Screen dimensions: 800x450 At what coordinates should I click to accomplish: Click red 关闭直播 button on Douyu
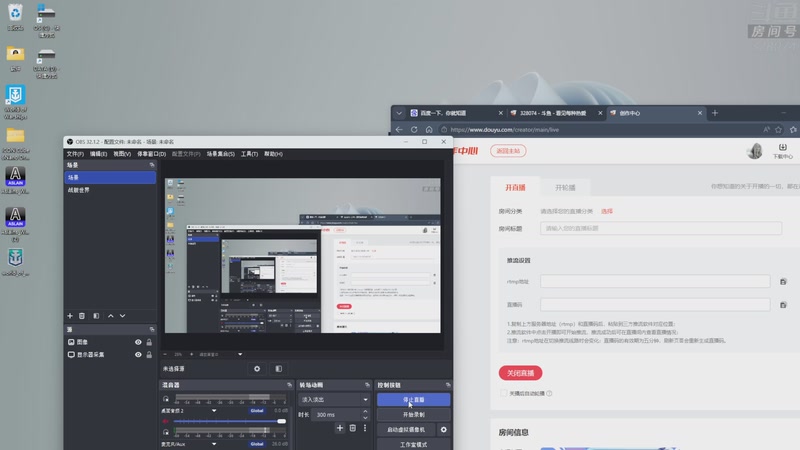pos(520,373)
